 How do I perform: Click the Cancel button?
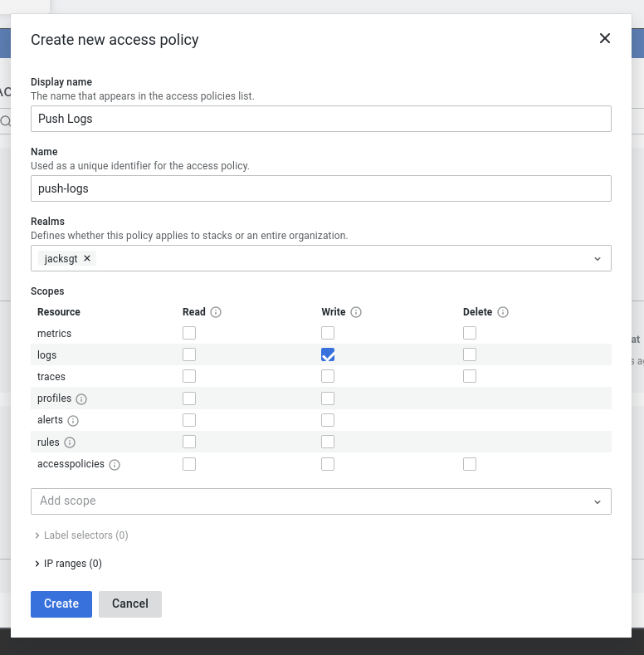point(130,604)
